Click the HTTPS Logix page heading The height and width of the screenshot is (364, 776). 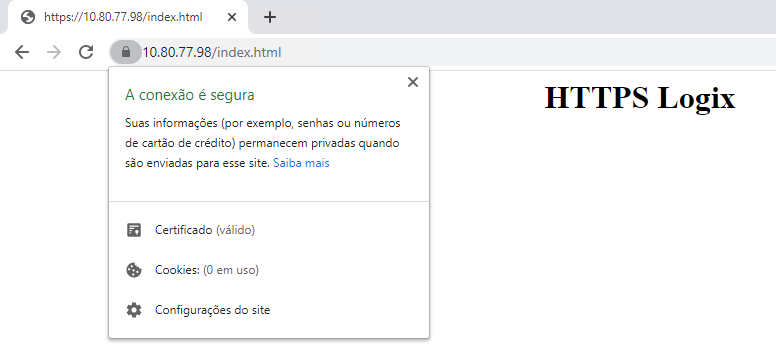[639, 97]
